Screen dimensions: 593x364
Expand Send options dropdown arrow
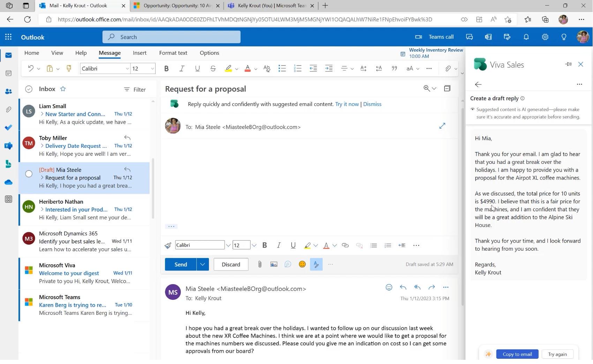click(x=203, y=264)
